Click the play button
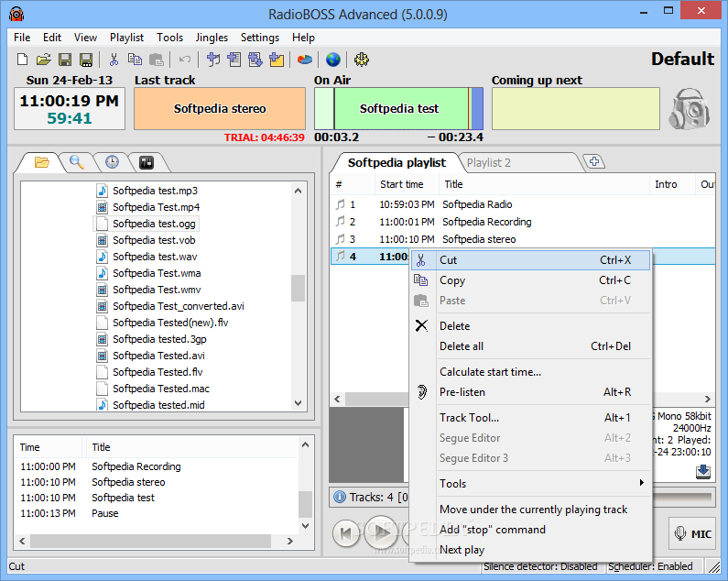Image resolution: width=728 pixels, height=581 pixels. point(381,532)
